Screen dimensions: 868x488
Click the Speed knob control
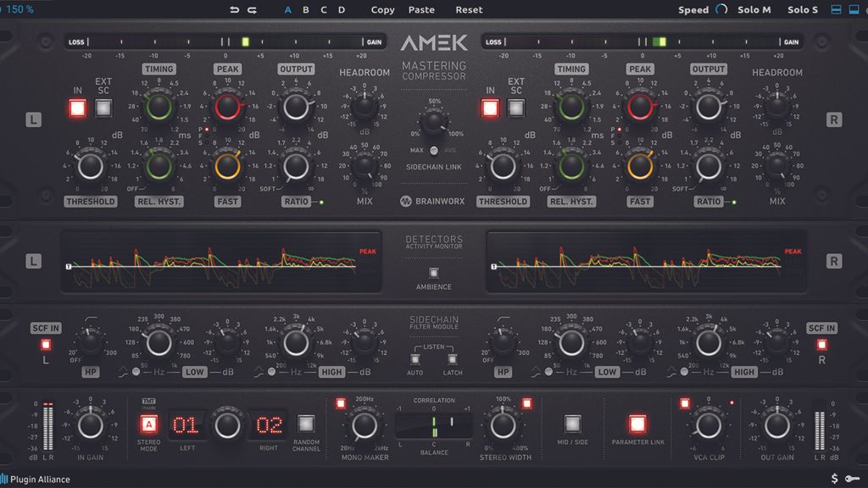pos(721,8)
